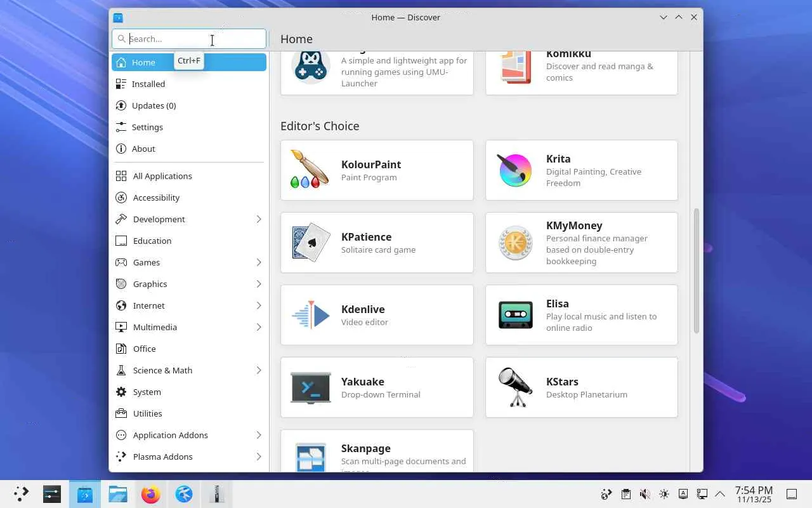Open the brightness tray icon
Viewport: 812px width, 508px height.
click(x=664, y=494)
